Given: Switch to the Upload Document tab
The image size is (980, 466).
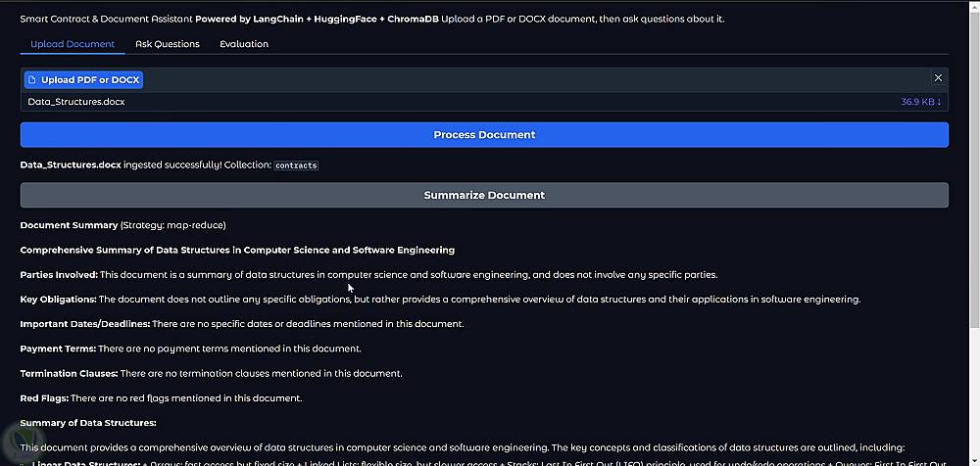Looking at the screenshot, I should click(x=73, y=44).
